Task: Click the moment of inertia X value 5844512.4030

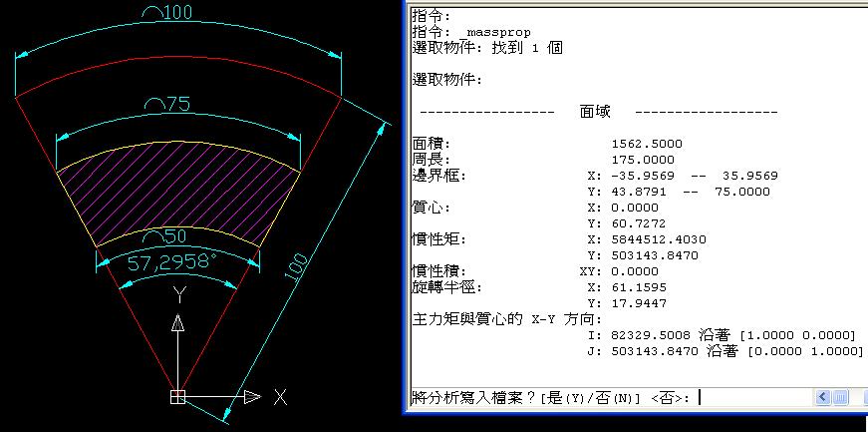Action: pyautogui.click(x=658, y=239)
